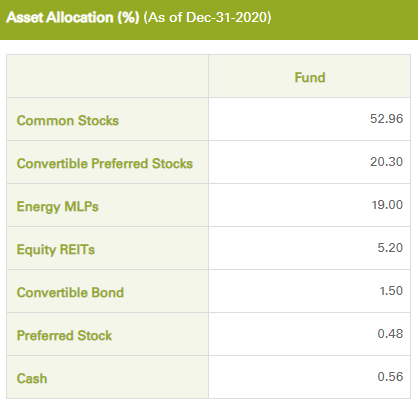Click the Fund column header
This screenshot has height=407, width=418.
pyautogui.click(x=310, y=77)
